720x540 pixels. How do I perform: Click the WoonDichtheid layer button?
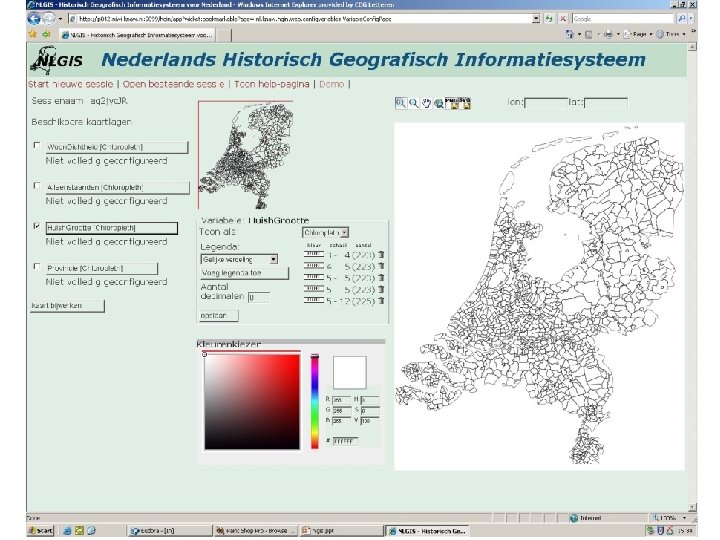pos(117,147)
